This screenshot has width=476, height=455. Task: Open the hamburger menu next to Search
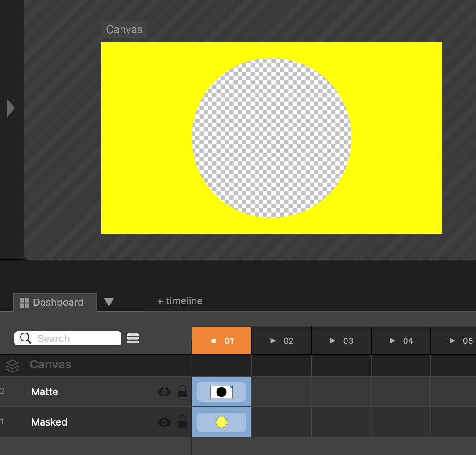(x=133, y=338)
